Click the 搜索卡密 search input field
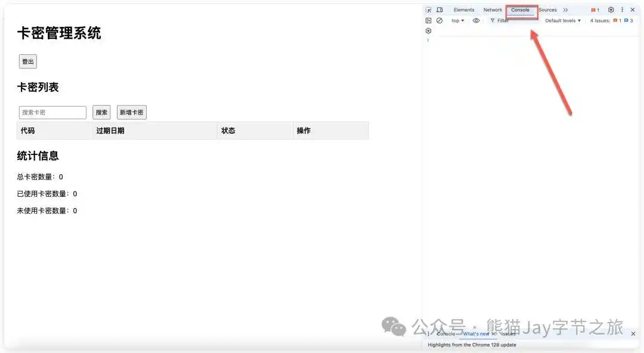Viewport: 644px width, 353px height. pos(52,112)
